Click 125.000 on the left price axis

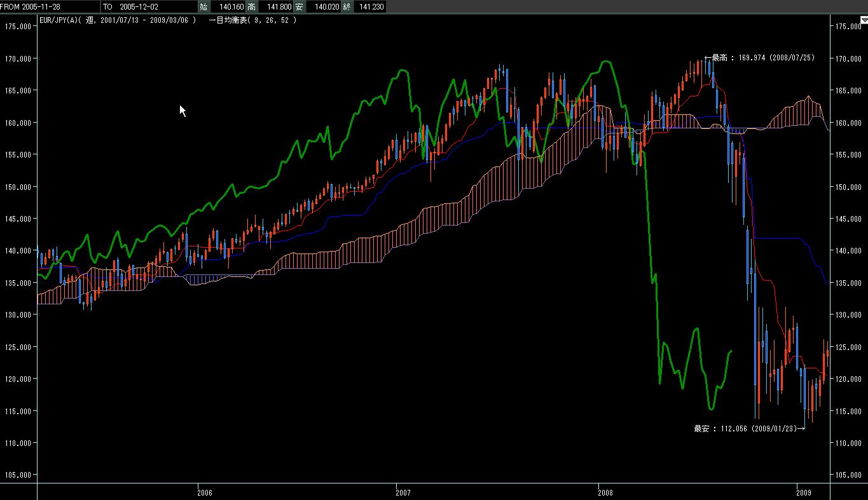click(x=17, y=347)
